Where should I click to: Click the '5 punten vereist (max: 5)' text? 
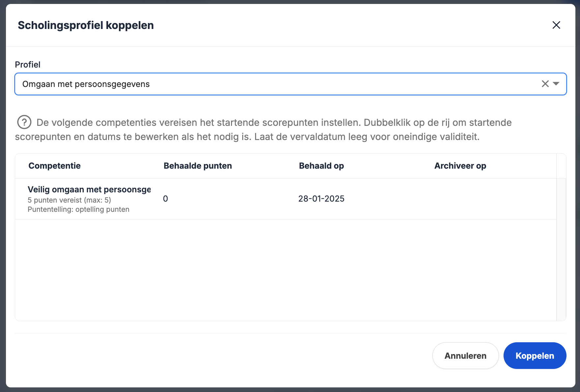coord(69,200)
